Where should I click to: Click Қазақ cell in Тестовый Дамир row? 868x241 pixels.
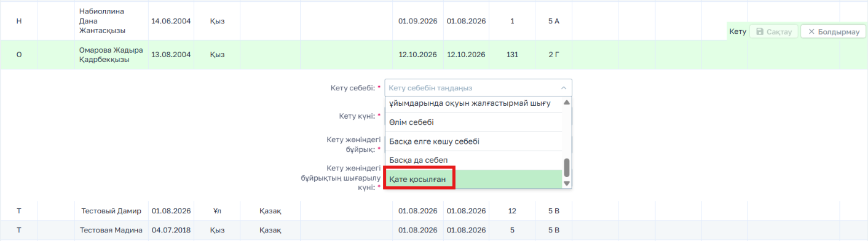tap(270, 211)
